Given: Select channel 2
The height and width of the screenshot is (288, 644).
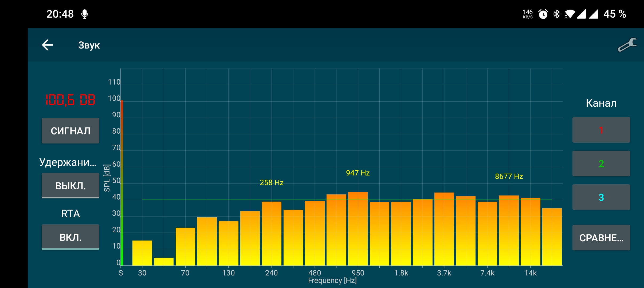Looking at the screenshot, I should 601,163.
